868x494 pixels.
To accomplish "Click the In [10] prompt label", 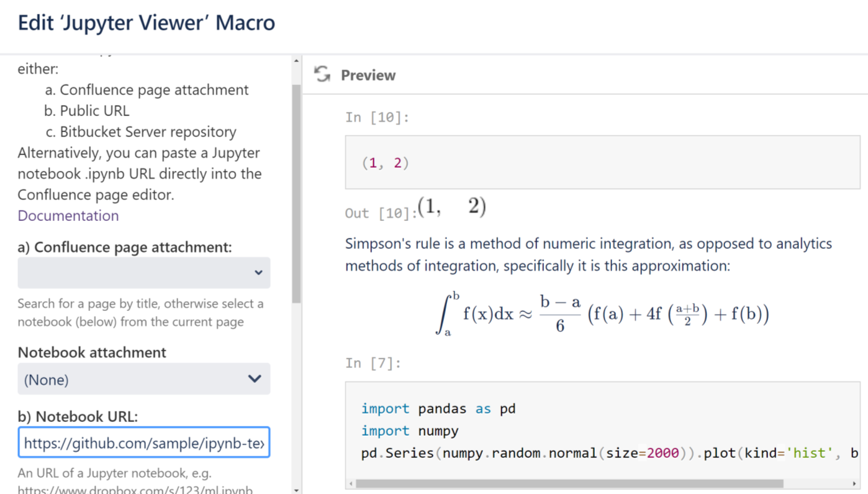I will coord(377,117).
